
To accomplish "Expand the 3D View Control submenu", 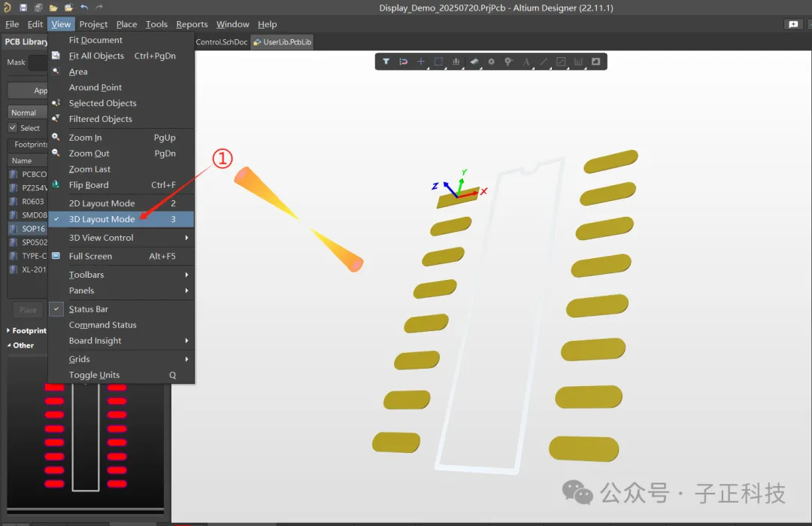I will [x=121, y=237].
